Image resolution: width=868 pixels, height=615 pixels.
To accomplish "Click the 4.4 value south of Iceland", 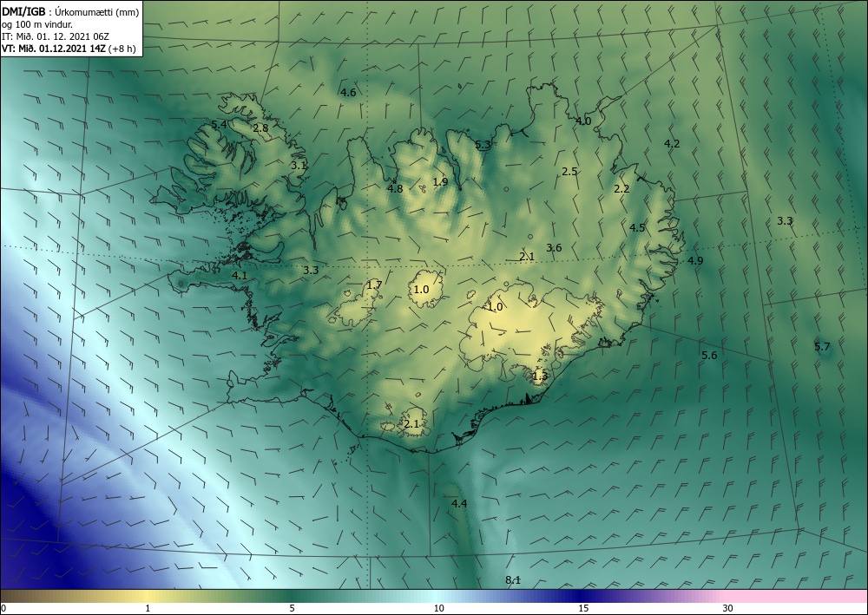I will pos(459,503).
